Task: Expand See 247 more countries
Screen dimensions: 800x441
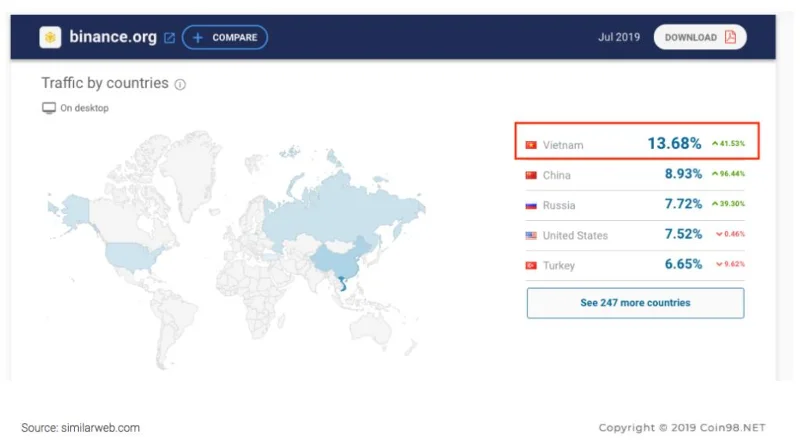Action: (635, 303)
